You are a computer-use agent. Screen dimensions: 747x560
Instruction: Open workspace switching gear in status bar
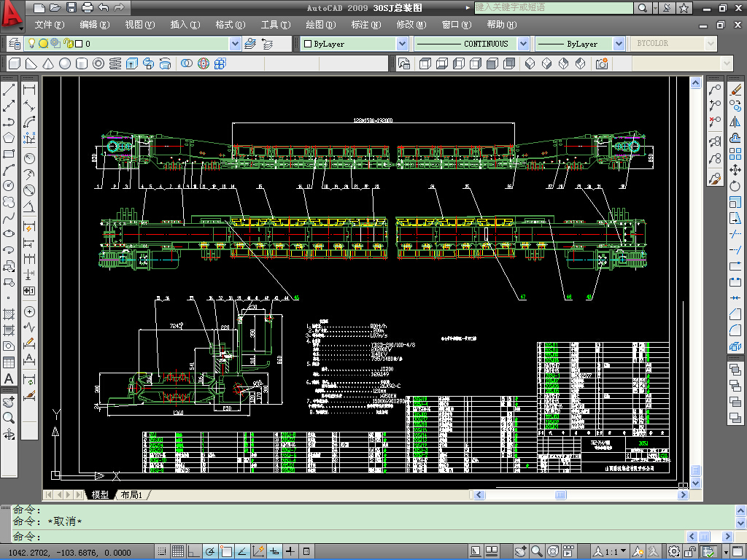(673, 551)
